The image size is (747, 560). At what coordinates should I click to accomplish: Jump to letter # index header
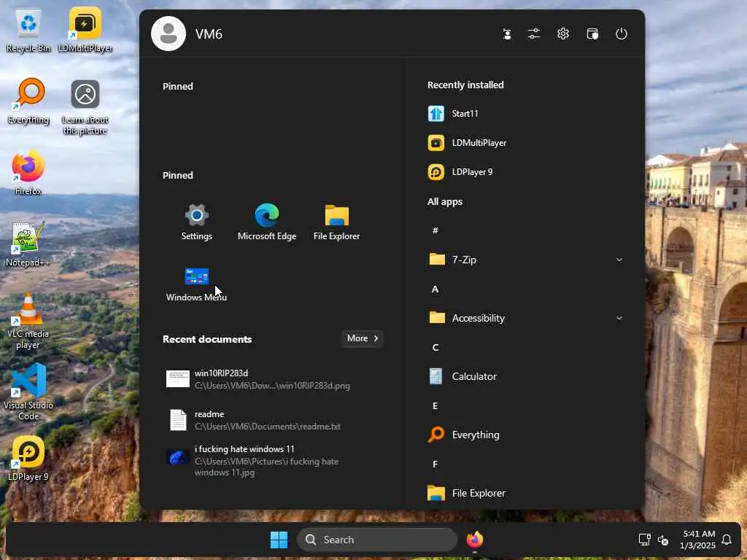[435, 230]
